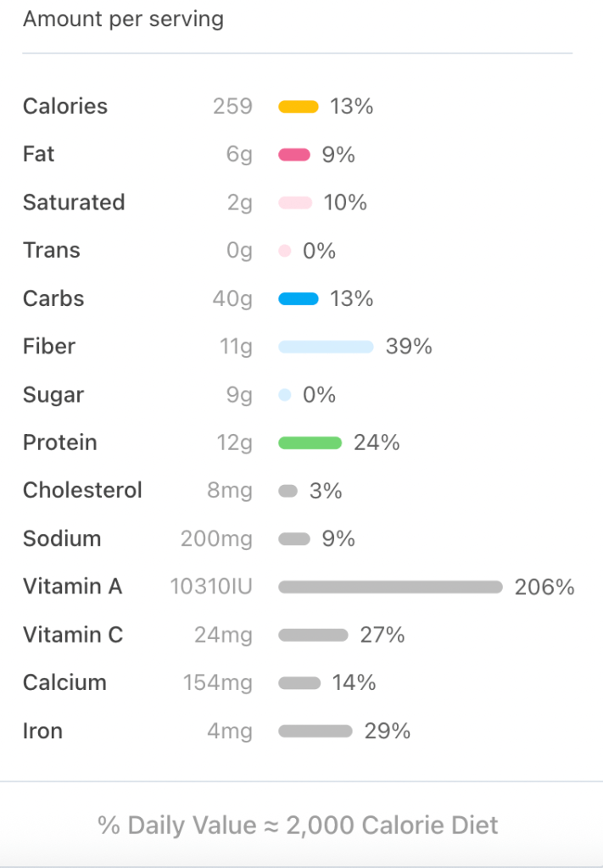
Task: Click the % Daily Value footer text
Action: point(298,825)
